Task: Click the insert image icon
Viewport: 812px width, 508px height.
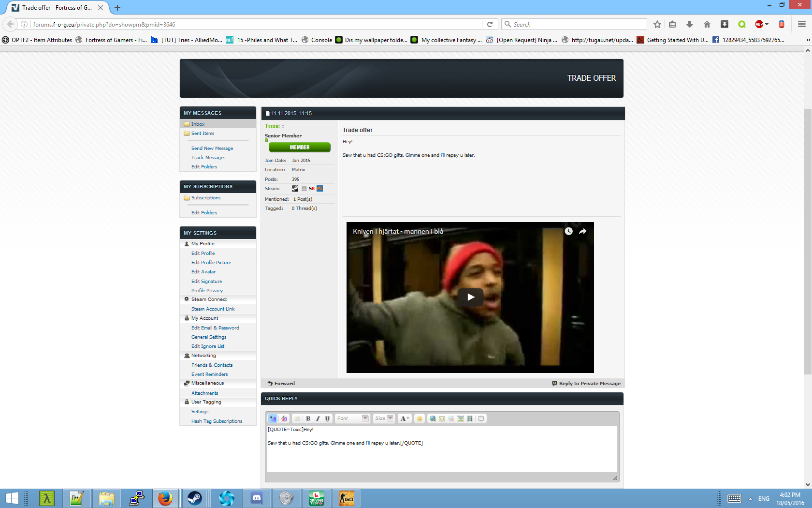Action: click(460, 418)
